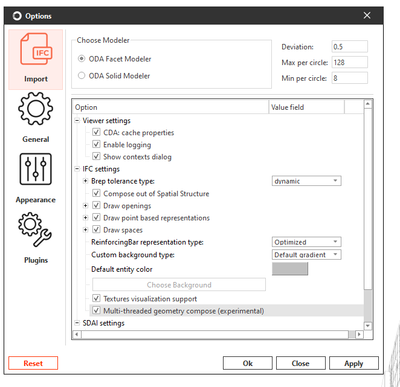Click the vertical scrollbar down arrow
Viewport: 400px width, 387px height.
click(x=368, y=326)
